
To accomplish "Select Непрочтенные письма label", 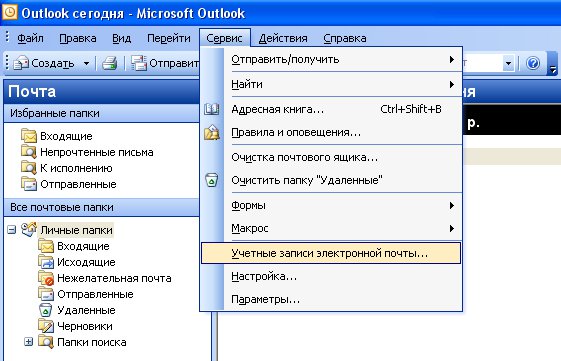I will click(97, 152).
